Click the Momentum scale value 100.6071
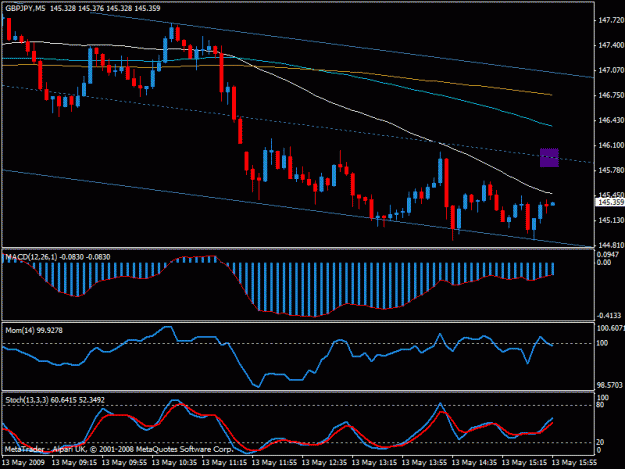The height and width of the screenshot is (469, 625). tap(611, 328)
